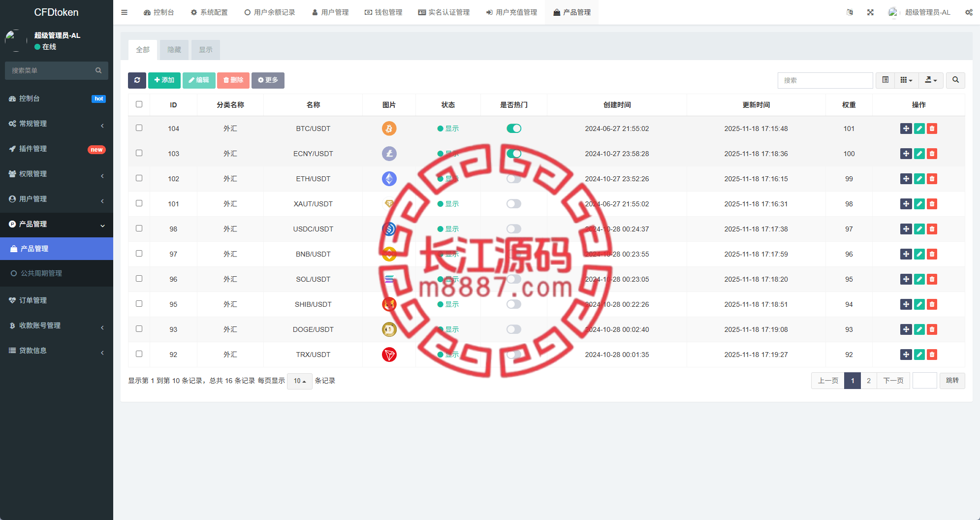The image size is (980, 520).
Task: Click the green 添加 button
Action: pyautogui.click(x=164, y=80)
